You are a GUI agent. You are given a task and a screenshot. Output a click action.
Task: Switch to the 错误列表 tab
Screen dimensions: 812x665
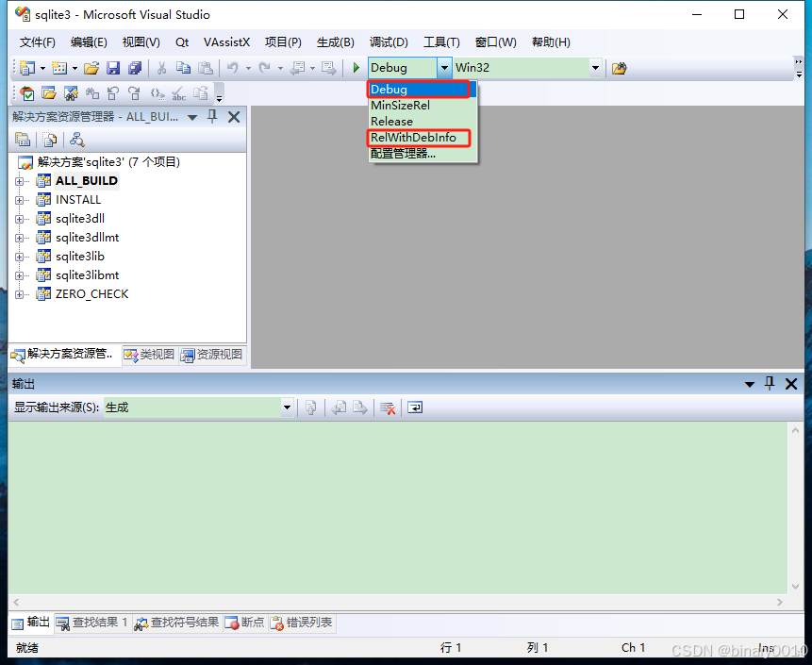click(x=302, y=623)
